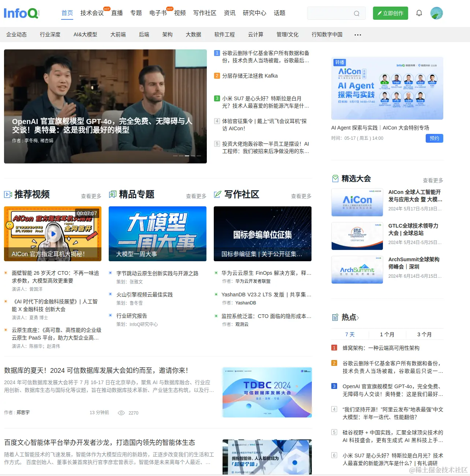Image resolution: width=470 pixels, height=476 pixels.
Task: Click rank 1 badge beside 蜂窝架构 hot item
Action: (x=334, y=348)
